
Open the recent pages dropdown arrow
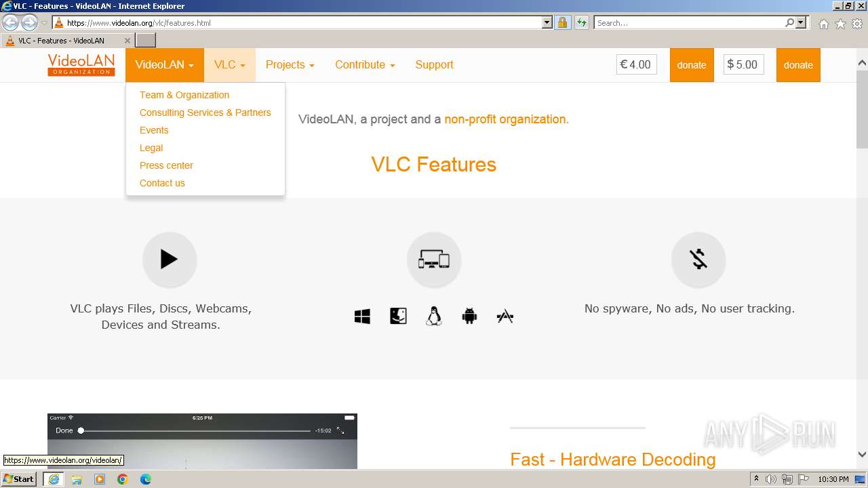[x=44, y=23]
